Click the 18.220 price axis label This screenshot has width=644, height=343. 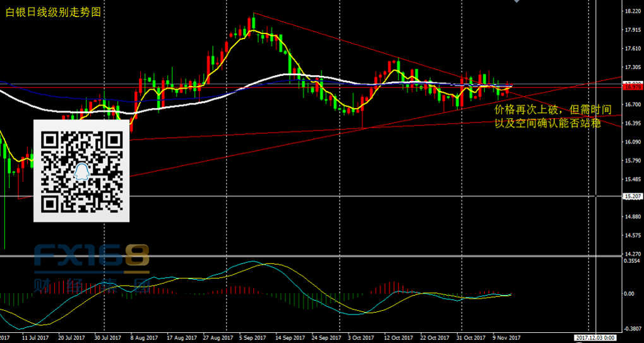[632, 11]
